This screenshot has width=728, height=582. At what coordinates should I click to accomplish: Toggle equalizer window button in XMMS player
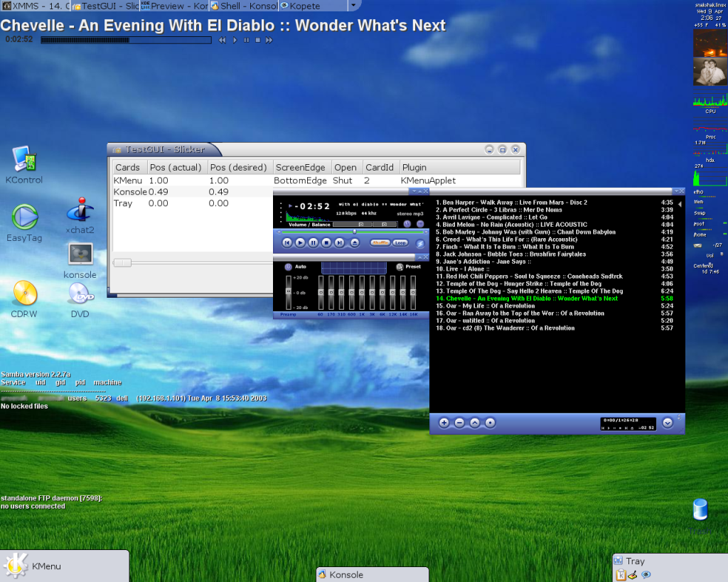(407, 224)
